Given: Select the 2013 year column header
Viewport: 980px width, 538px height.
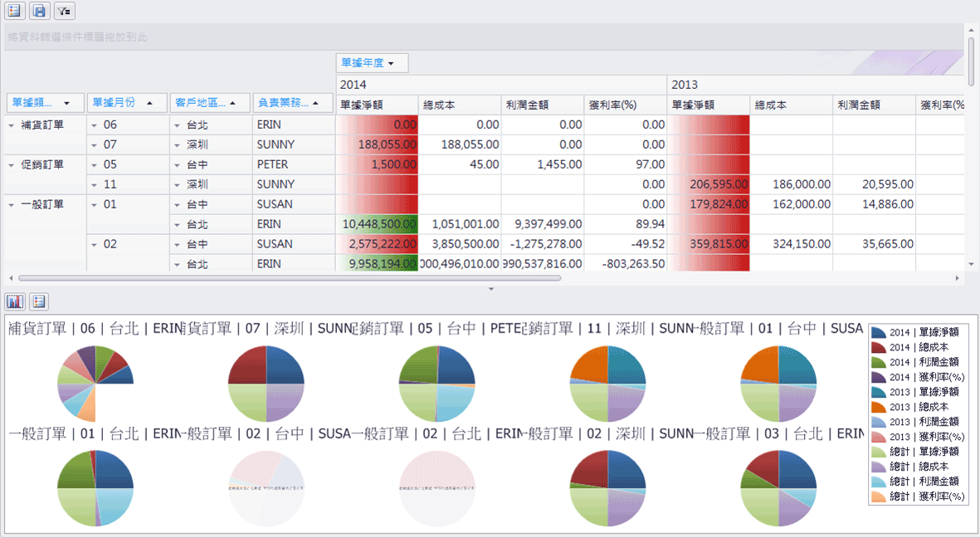Looking at the screenshot, I should [816, 85].
